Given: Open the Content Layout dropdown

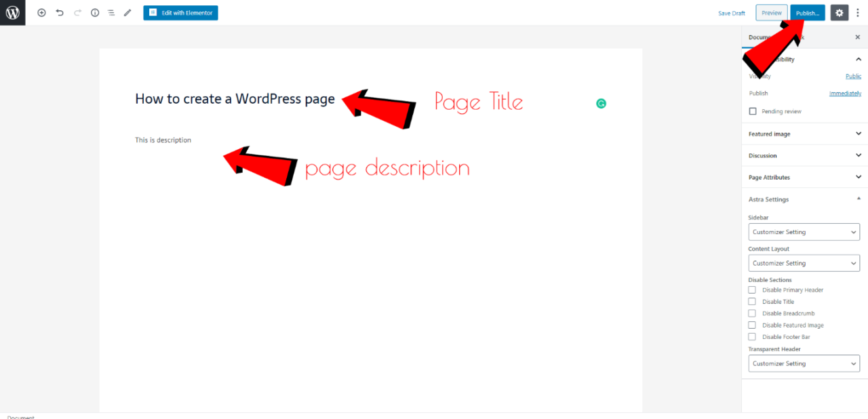Looking at the screenshot, I should click(804, 263).
